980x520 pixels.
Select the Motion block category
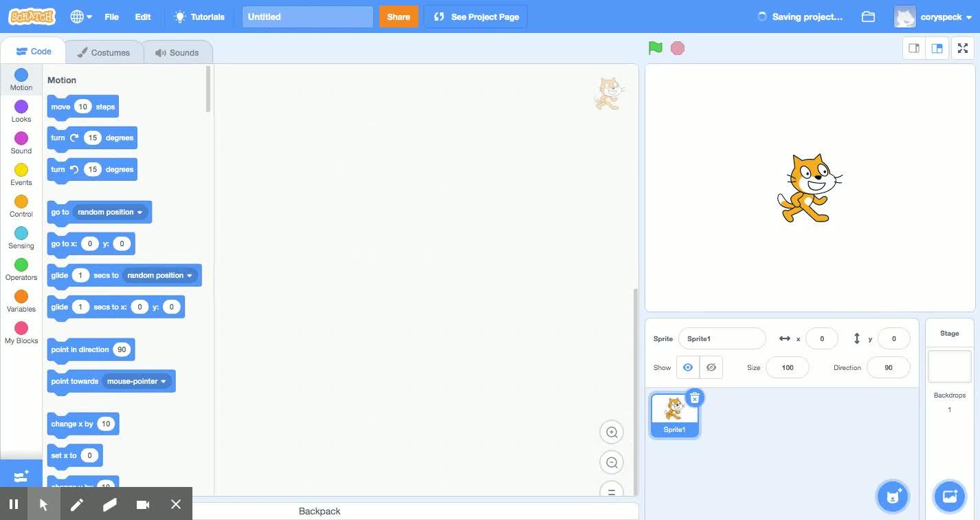[x=21, y=80]
